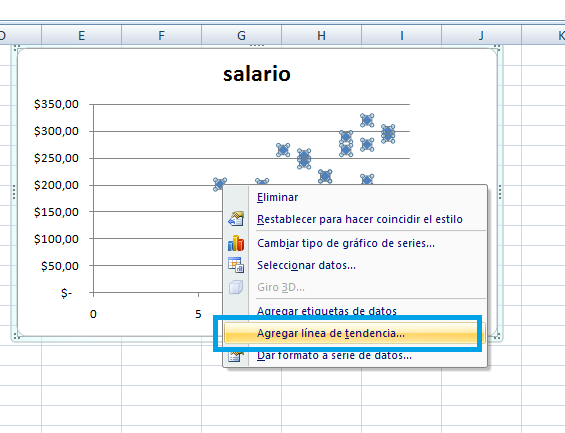The image size is (565, 433).
Task: Click the chart's top-left corner resize handle
Action: [16, 48]
